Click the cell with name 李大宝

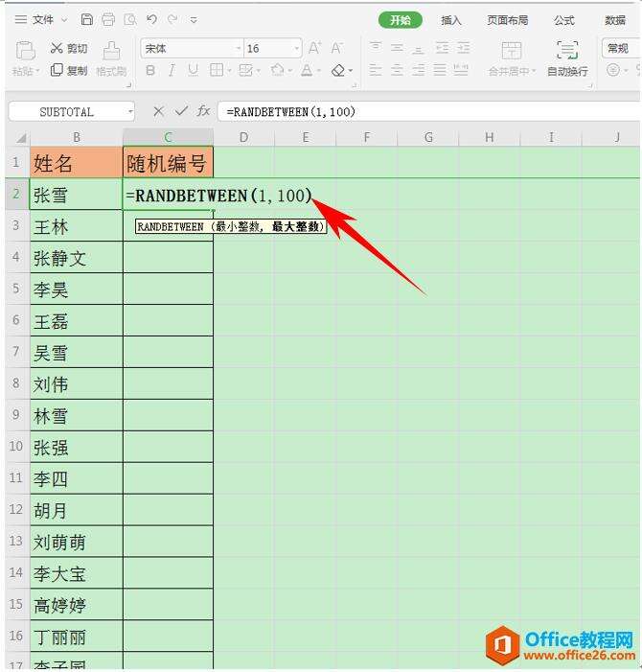tap(77, 573)
